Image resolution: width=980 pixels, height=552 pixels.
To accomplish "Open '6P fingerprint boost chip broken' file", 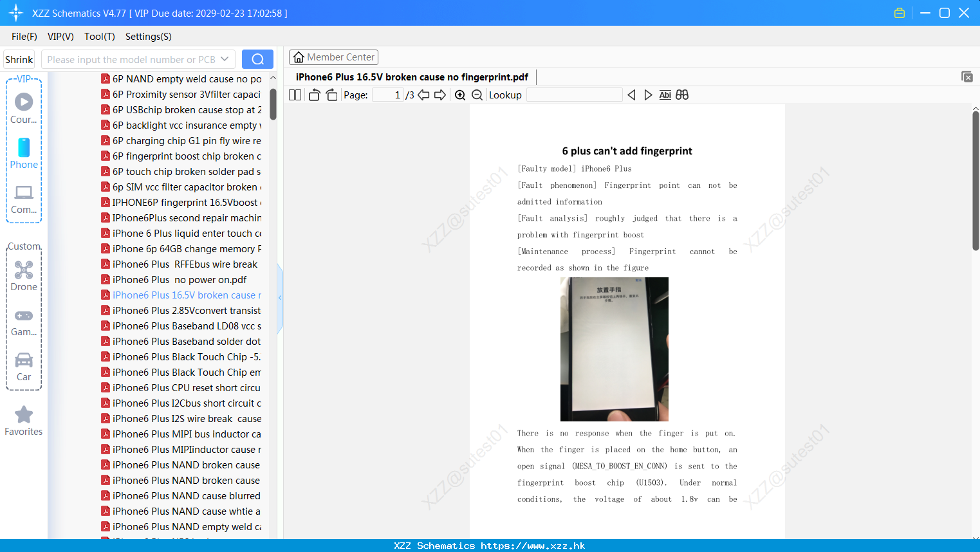I will click(181, 156).
